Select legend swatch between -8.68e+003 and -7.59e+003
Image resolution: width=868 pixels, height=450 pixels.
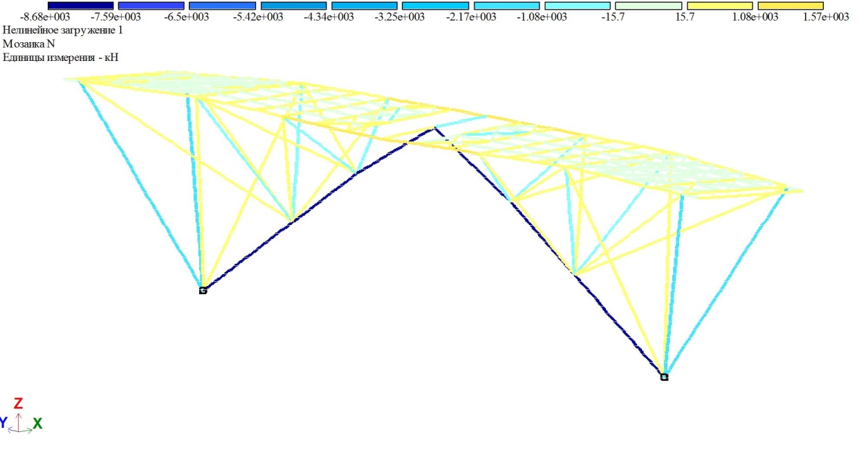(80, 6)
